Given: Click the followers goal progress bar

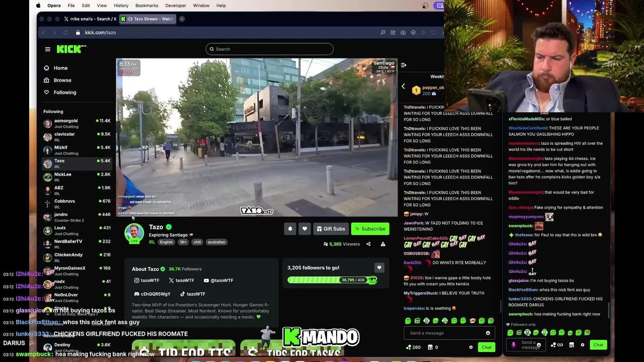Looking at the screenshot, I should [x=332, y=280].
